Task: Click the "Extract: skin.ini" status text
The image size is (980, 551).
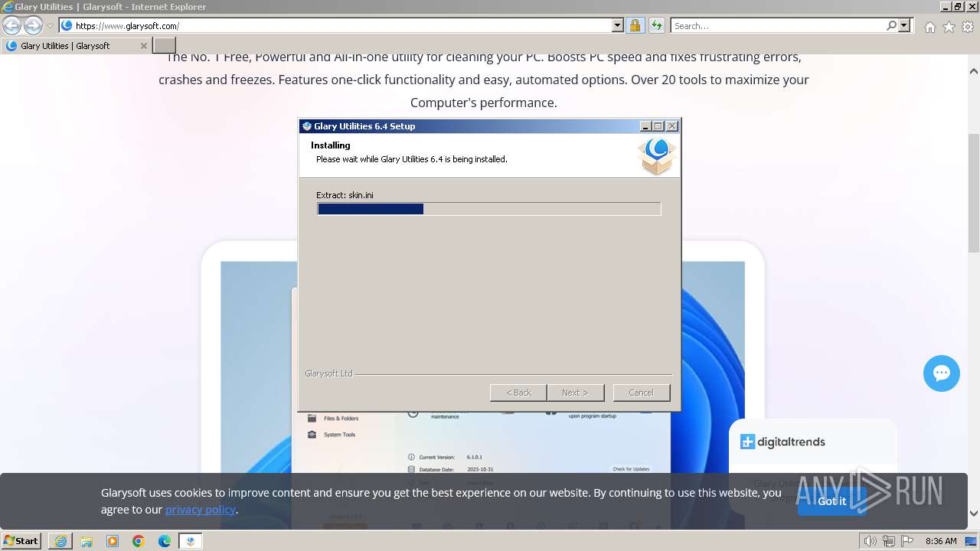Action: [345, 195]
